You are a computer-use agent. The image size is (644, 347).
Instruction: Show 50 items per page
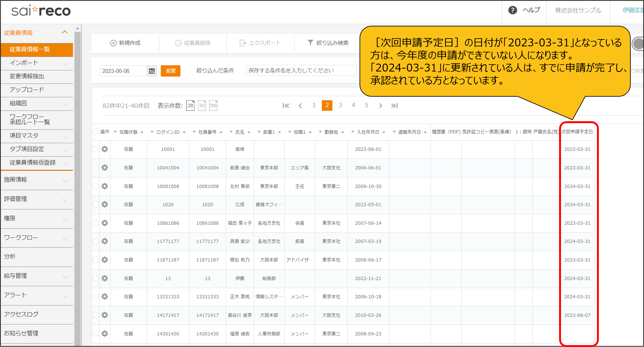click(202, 105)
